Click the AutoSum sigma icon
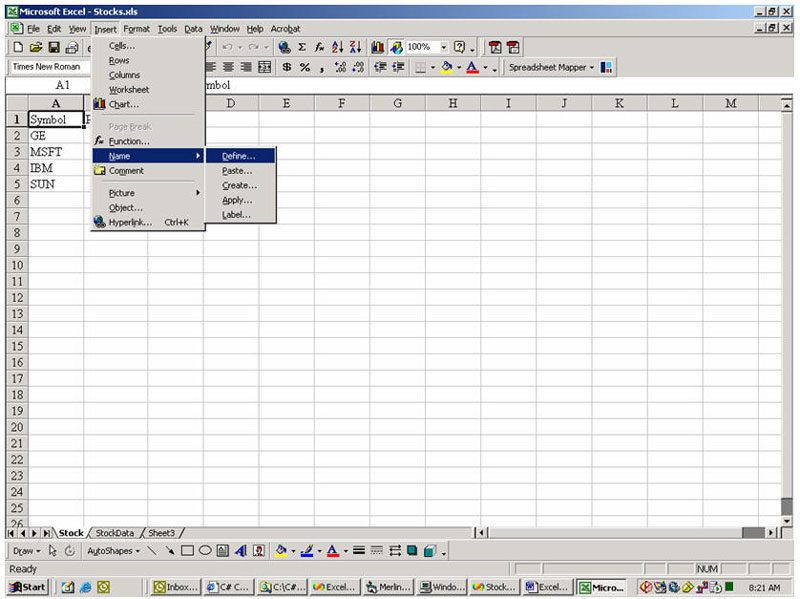The width and height of the screenshot is (800, 599). tap(302, 47)
